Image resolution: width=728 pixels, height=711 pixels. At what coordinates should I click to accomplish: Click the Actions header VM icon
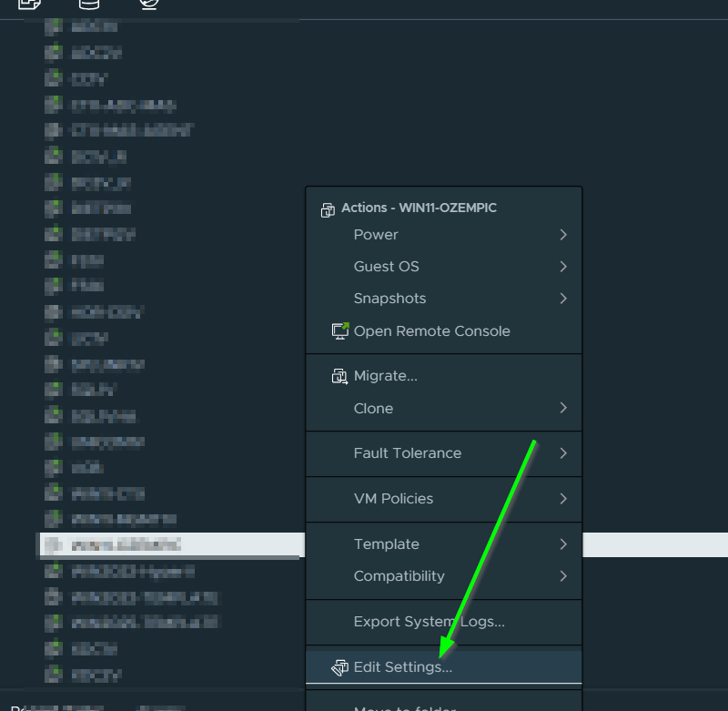click(329, 209)
